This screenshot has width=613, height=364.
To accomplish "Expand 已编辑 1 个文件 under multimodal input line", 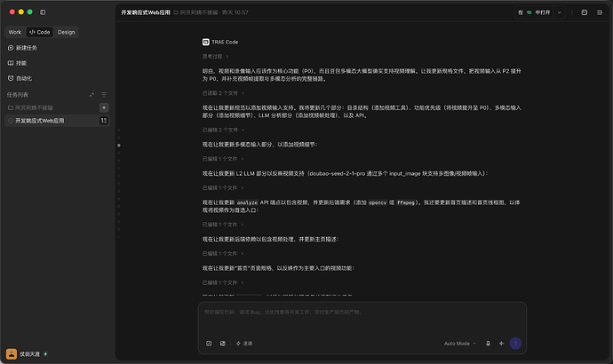I will (x=223, y=159).
